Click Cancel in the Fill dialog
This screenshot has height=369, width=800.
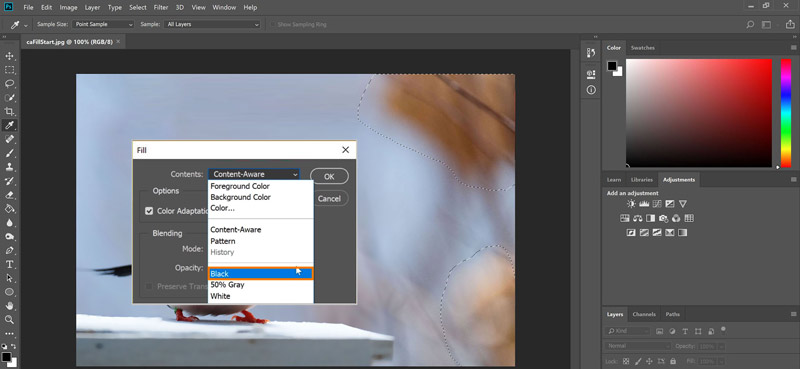click(x=329, y=199)
